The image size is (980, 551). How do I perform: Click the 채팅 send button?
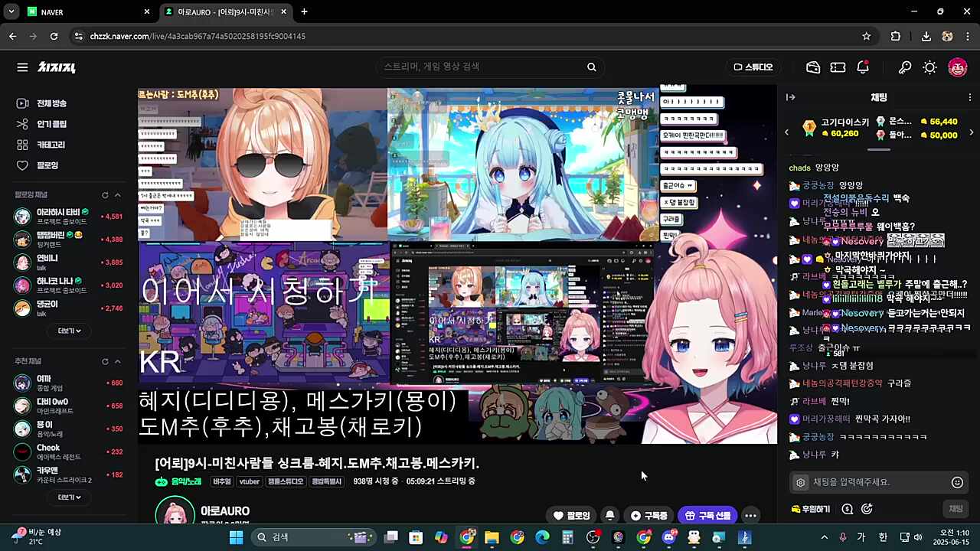coord(955,509)
